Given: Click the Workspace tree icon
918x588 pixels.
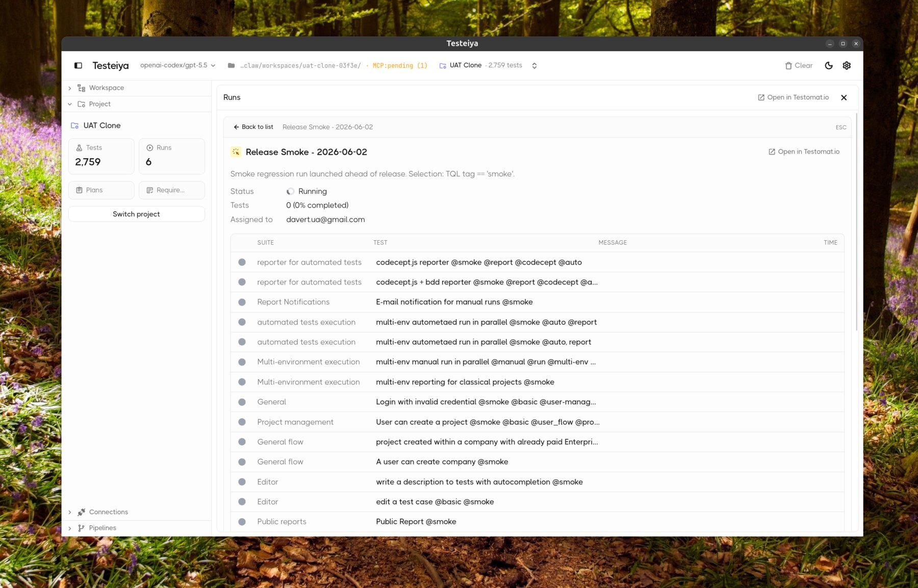Looking at the screenshot, I should [81, 88].
